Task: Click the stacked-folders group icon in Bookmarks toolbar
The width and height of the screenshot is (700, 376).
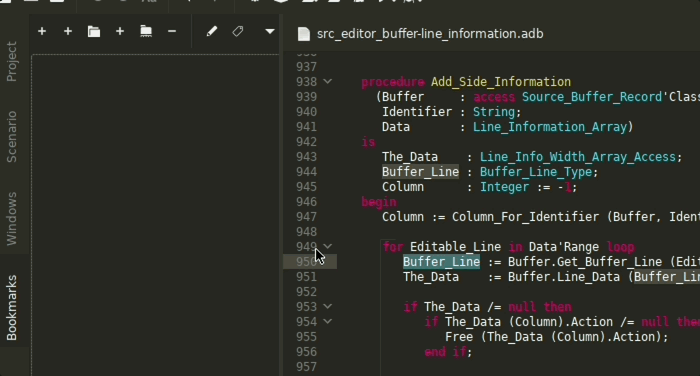Action: (94, 31)
